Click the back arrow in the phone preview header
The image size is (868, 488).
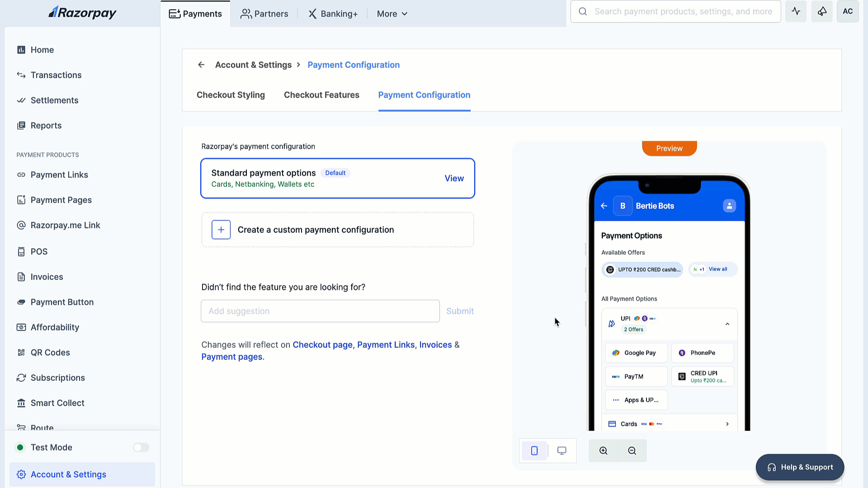tap(604, 206)
